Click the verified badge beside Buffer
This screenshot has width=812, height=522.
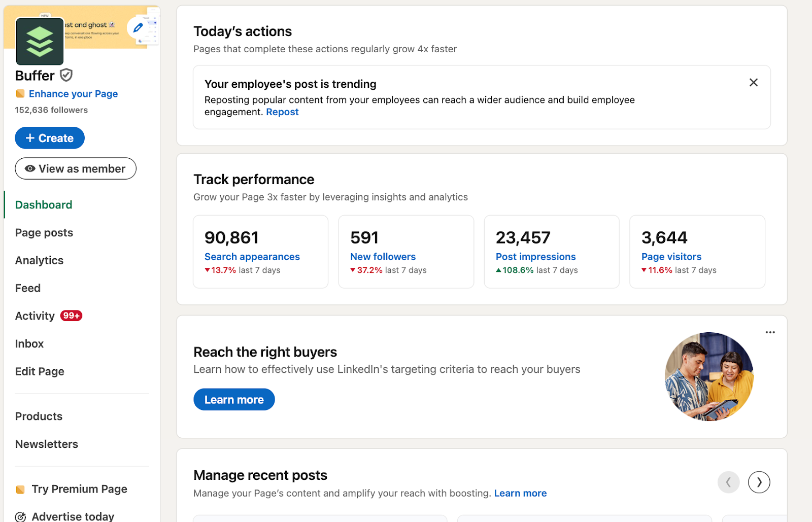pos(66,75)
